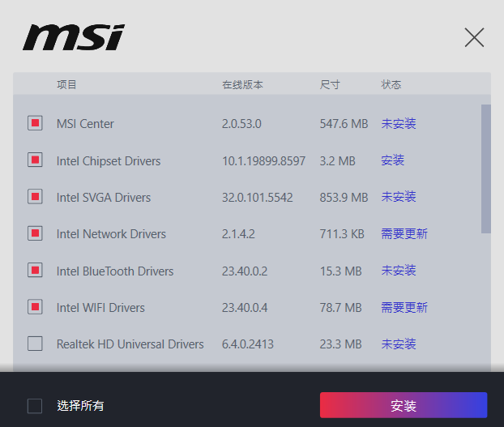Screen dimensions: 504x427
Task: Click the 3.2 MB size value
Action: pyautogui.click(x=338, y=160)
